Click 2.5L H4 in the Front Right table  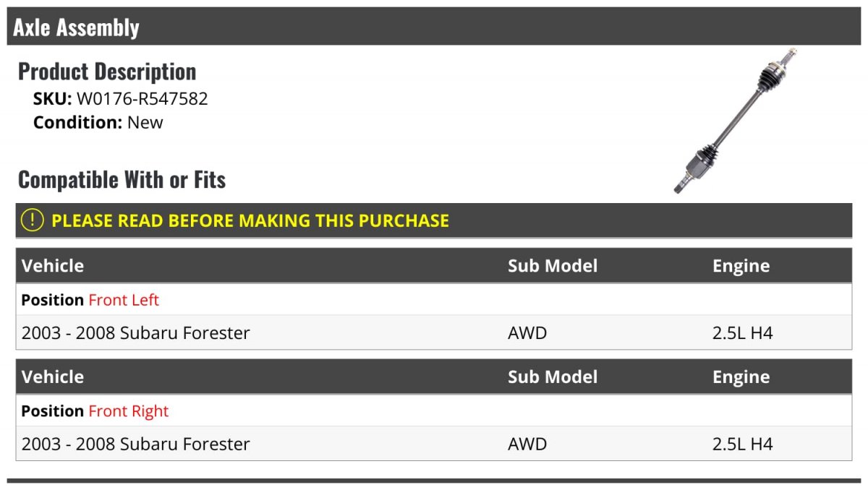point(743,444)
